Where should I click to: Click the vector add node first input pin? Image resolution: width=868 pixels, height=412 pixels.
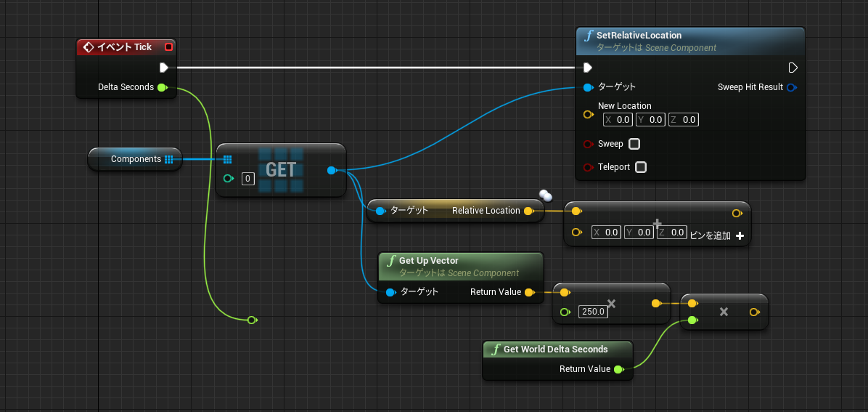point(576,211)
